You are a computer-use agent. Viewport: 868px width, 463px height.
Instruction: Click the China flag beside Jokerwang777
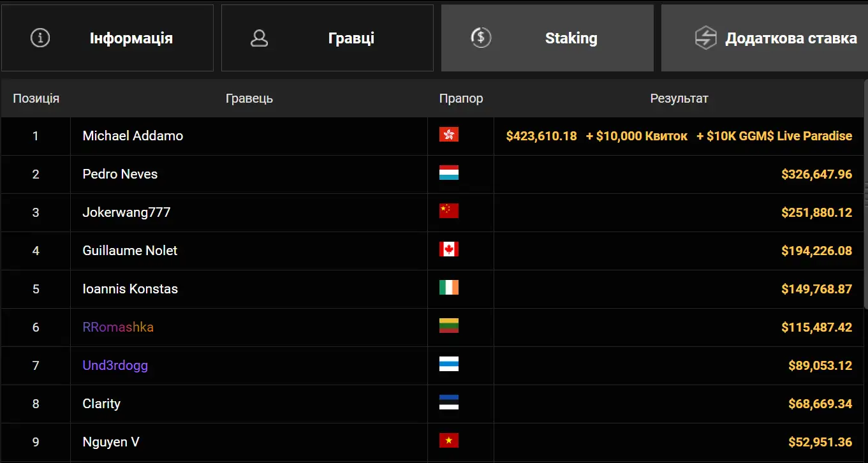tap(449, 211)
